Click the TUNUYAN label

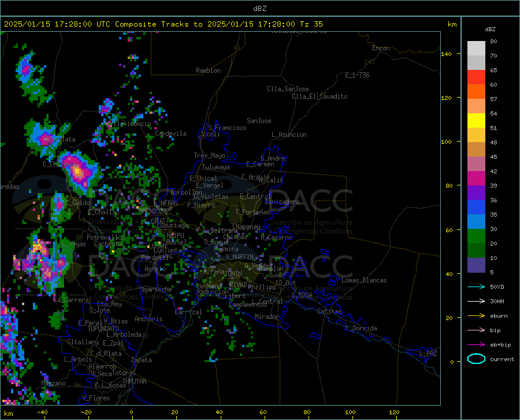pyautogui.click(x=134, y=381)
